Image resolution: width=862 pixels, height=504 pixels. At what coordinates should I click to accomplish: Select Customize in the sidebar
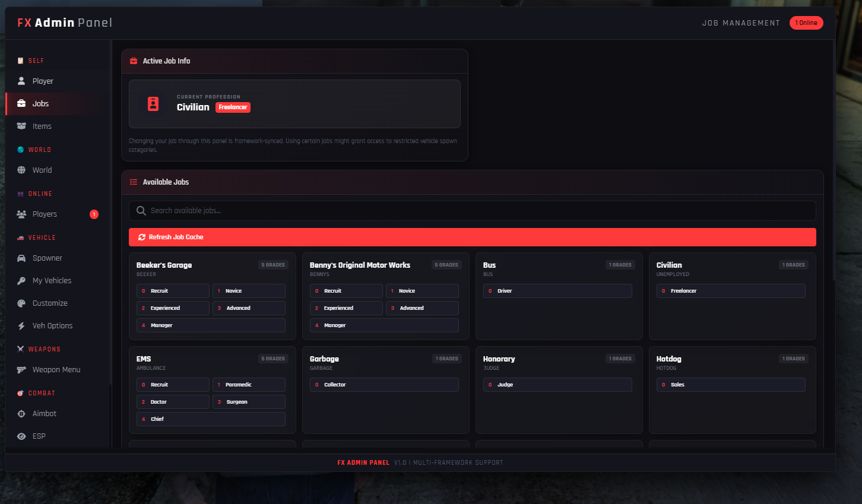point(58,303)
